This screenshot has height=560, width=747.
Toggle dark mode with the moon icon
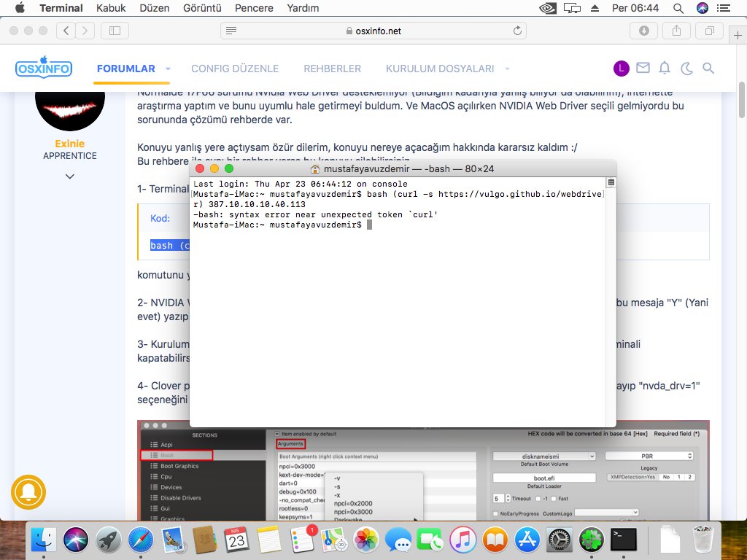[686, 69]
